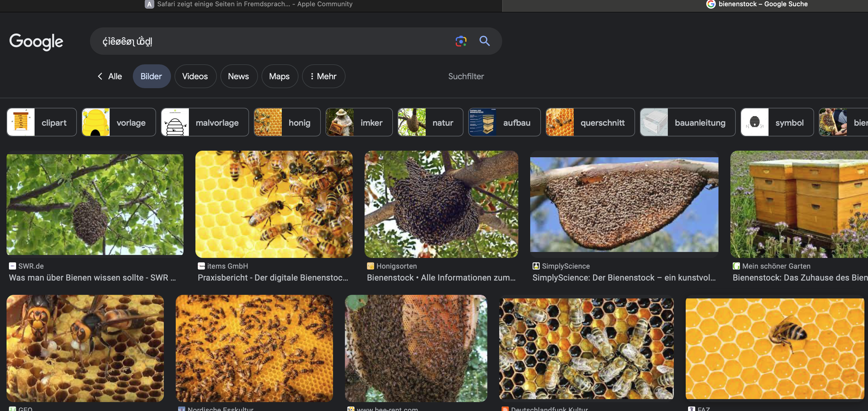Open the 'Praxisbericht - Der digitale Bienenstock' link

[273, 278]
